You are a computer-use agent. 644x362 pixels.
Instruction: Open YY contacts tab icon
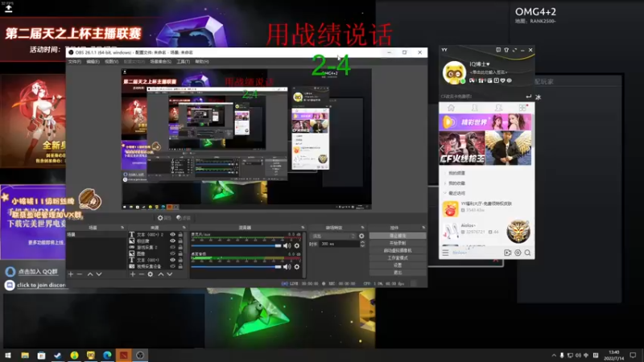click(x=475, y=108)
